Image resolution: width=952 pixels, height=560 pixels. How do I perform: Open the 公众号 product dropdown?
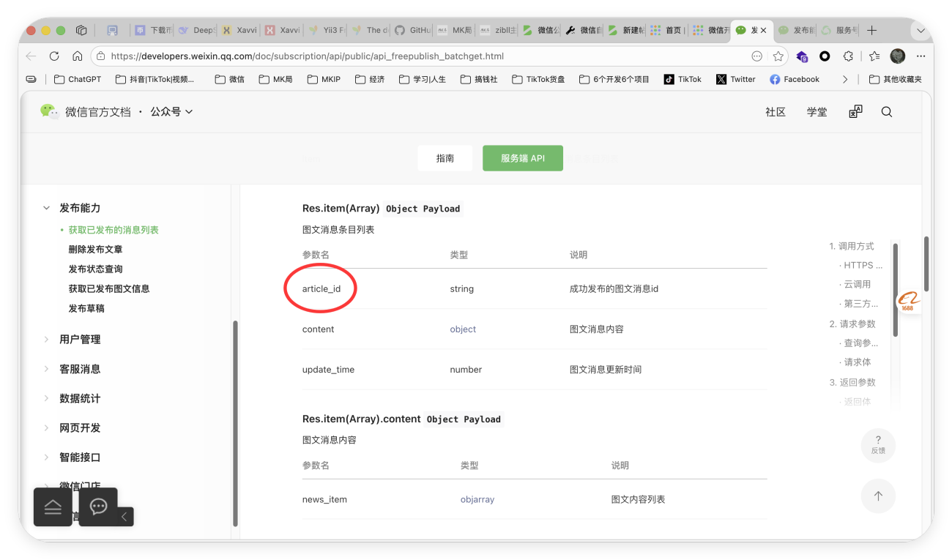[x=171, y=112]
